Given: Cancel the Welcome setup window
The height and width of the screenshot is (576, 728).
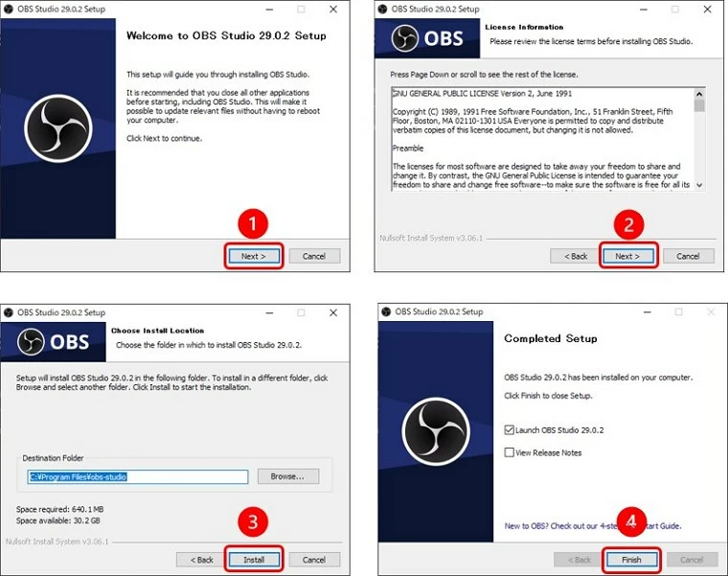Looking at the screenshot, I should point(314,256).
